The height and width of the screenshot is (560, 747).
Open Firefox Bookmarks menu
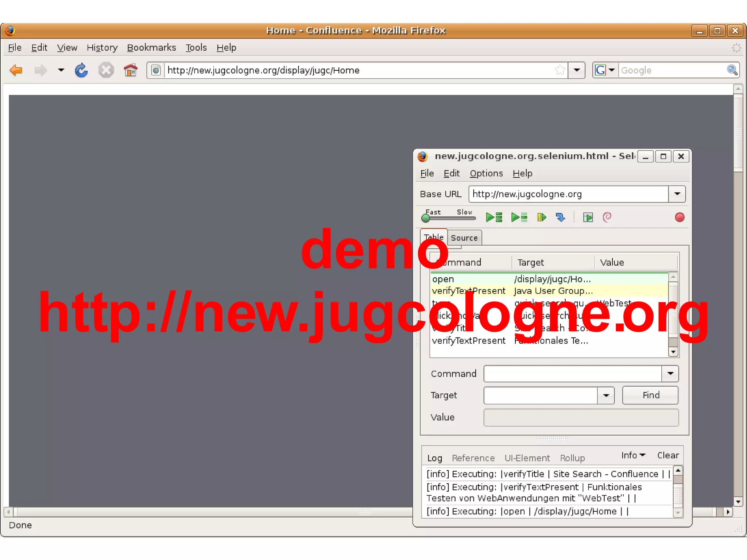(x=151, y=48)
